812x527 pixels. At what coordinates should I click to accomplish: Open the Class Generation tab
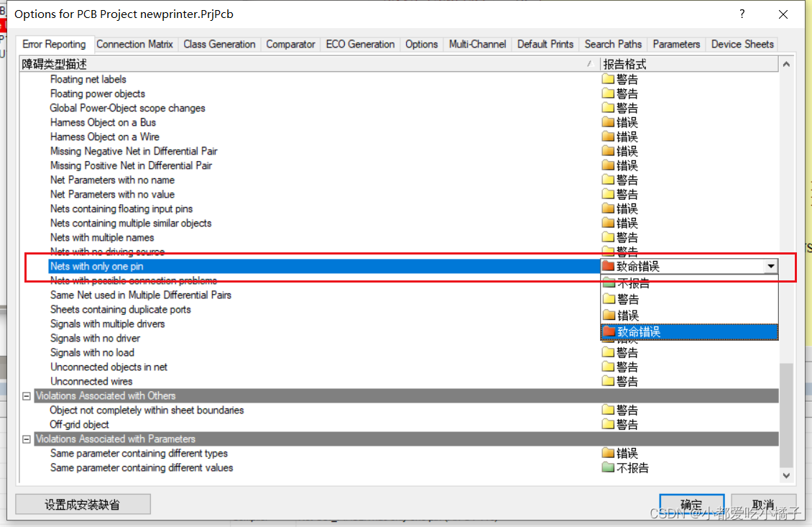tap(219, 44)
